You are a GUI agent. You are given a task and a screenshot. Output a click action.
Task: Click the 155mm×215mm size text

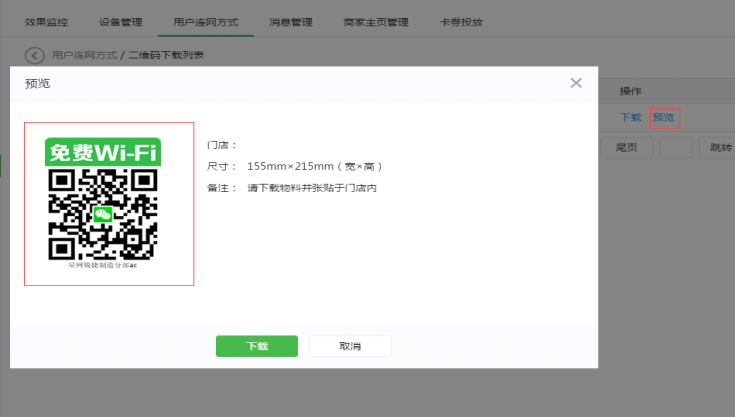tap(314, 166)
